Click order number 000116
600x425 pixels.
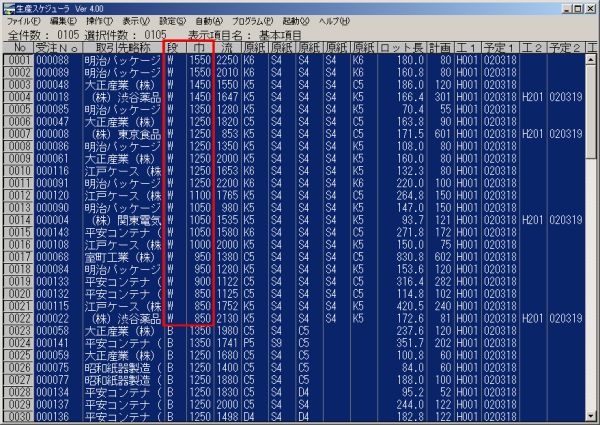(53, 171)
